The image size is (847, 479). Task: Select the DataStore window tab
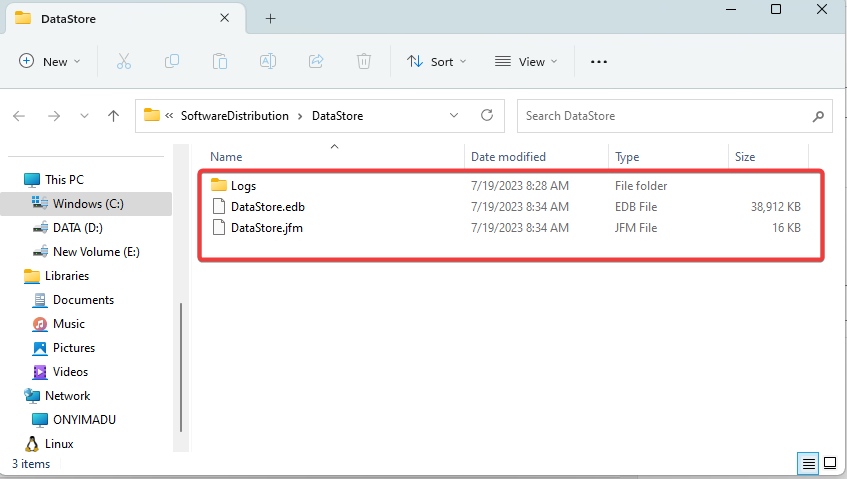click(x=125, y=19)
